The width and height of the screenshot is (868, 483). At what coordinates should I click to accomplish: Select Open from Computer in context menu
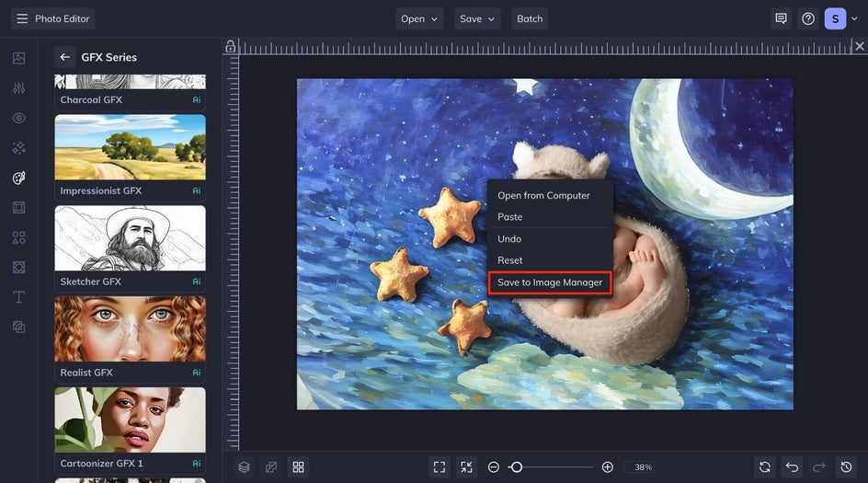tap(543, 195)
